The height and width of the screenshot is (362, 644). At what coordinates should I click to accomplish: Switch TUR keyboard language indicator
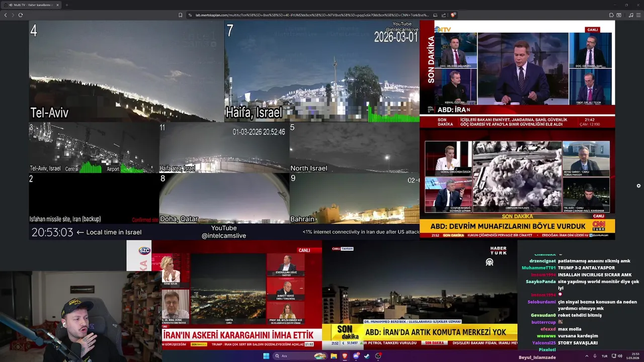[x=604, y=356]
